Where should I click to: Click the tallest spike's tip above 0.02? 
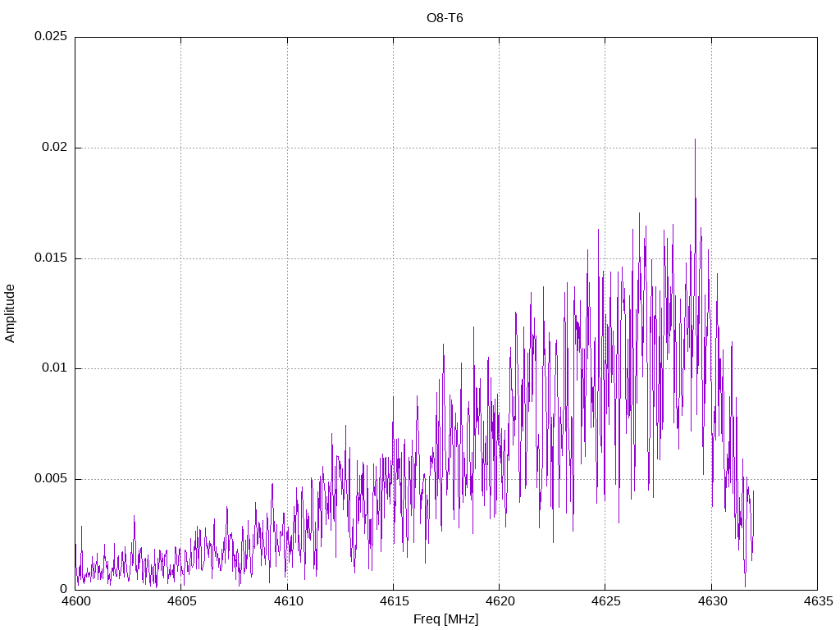pyautogui.click(x=695, y=139)
